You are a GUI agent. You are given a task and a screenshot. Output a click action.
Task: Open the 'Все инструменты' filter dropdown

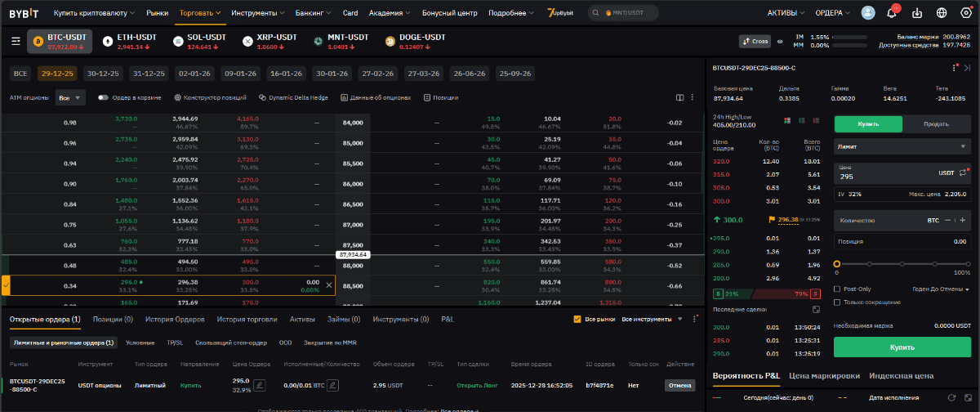click(x=652, y=319)
